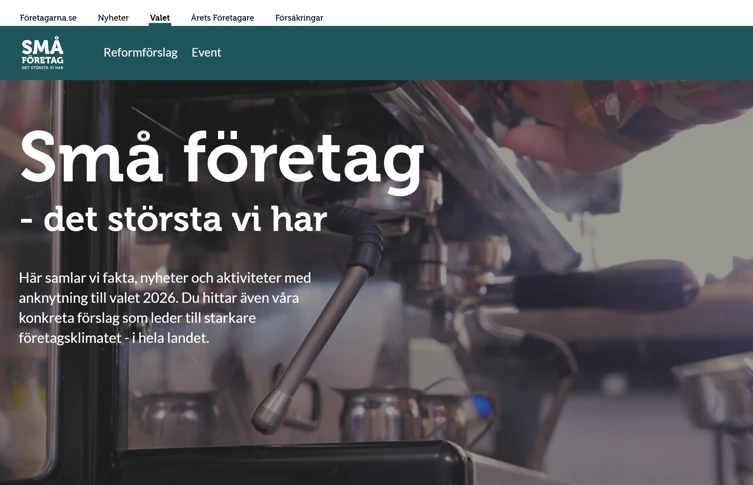Click the Event menu item
The width and height of the screenshot is (753, 485).
point(206,52)
